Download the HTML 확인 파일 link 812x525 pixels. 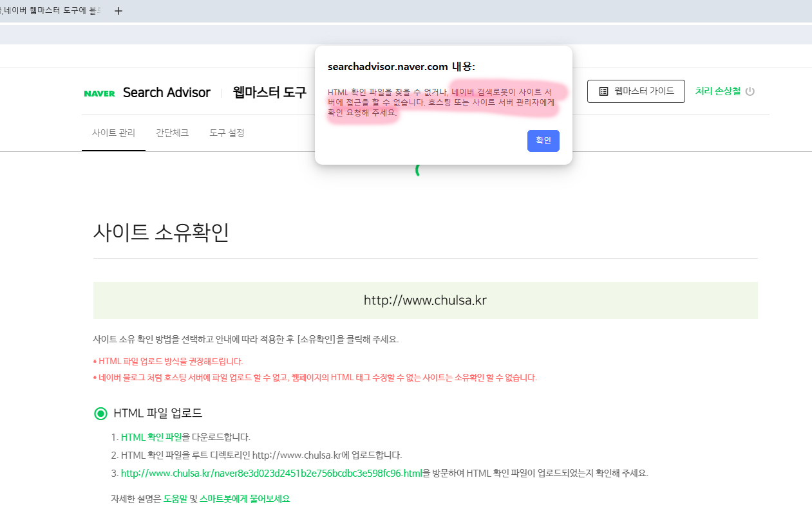(151, 438)
